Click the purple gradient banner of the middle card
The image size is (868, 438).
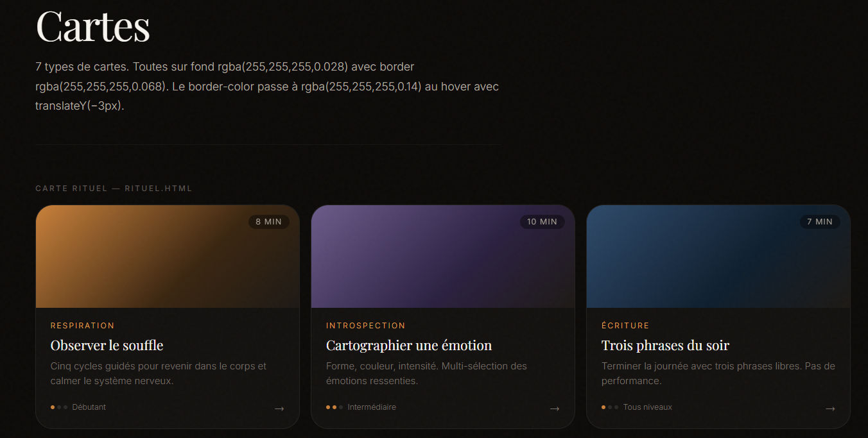442,256
